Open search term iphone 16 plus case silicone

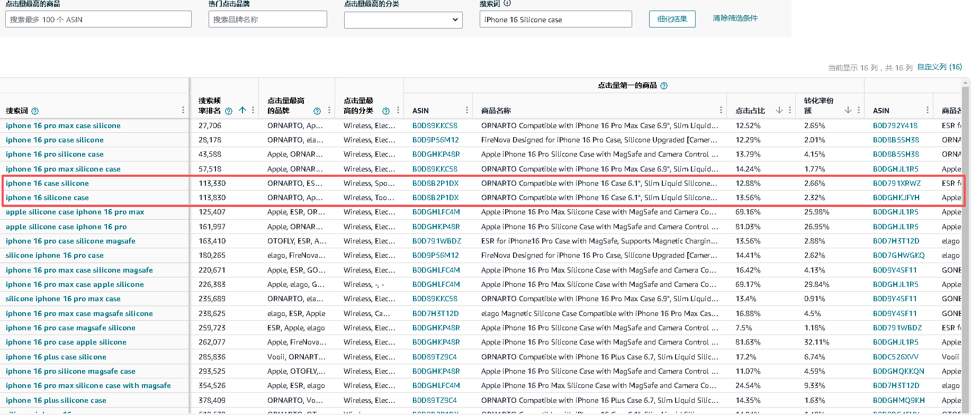pyautogui.click(x=56, y=357)
